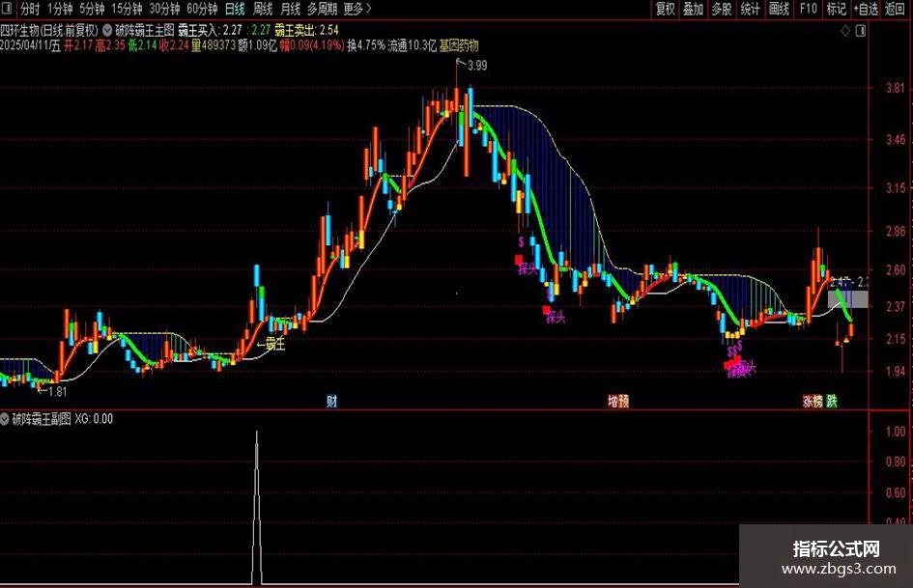Open the 更多 periods expander
This screenshot has height=588, width=913.
pyautogui.click(x=357, y=9)
